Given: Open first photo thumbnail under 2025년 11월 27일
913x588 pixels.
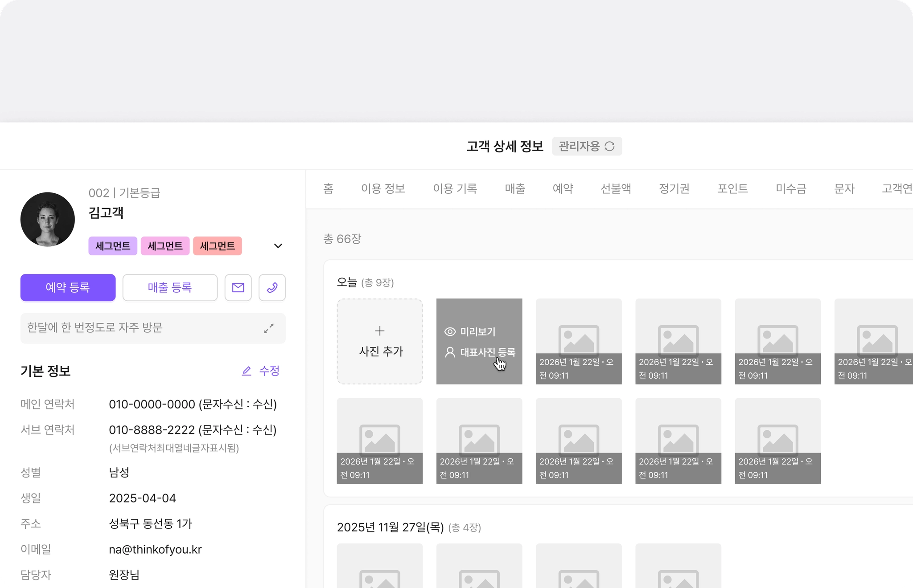Looking at the screenshot, I should click(x=380, y=567).
